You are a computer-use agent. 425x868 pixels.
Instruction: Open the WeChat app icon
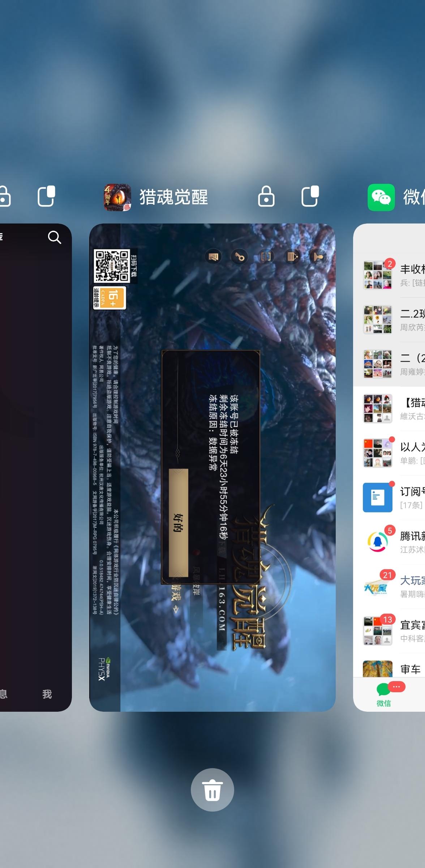pos(381,197)
